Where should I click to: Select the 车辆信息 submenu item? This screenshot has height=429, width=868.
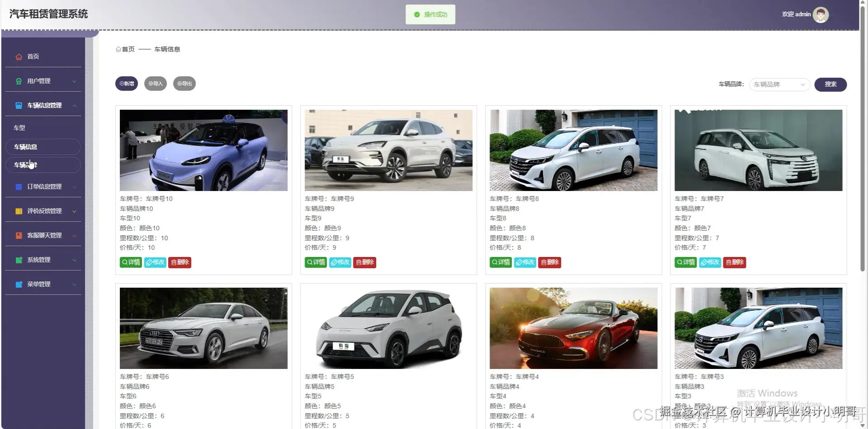pyautogui.click(x=43, y=147)
